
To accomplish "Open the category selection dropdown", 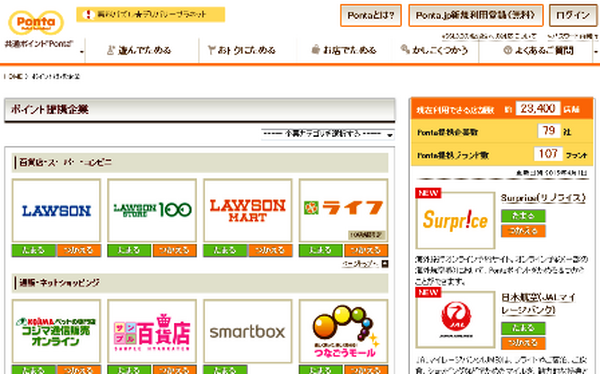I will pyautogui.click(x=328, y=134).
